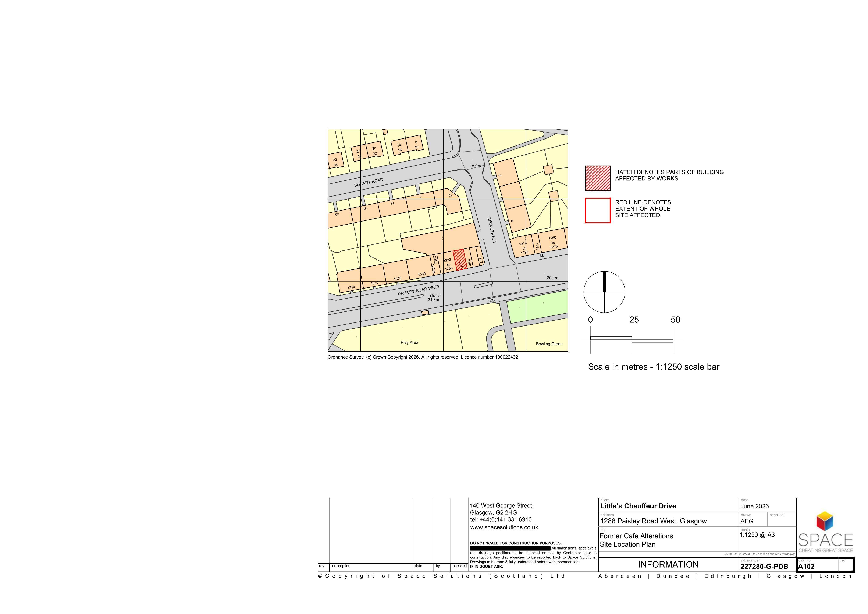Click the north arrow compass symbol
Viewport: 868px width, 614px height.
604,292
